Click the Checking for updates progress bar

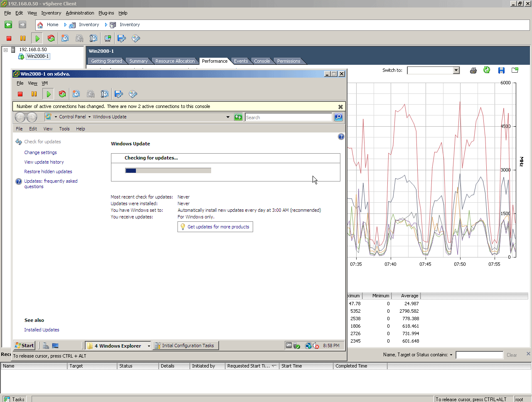click(x=168, y=170)
